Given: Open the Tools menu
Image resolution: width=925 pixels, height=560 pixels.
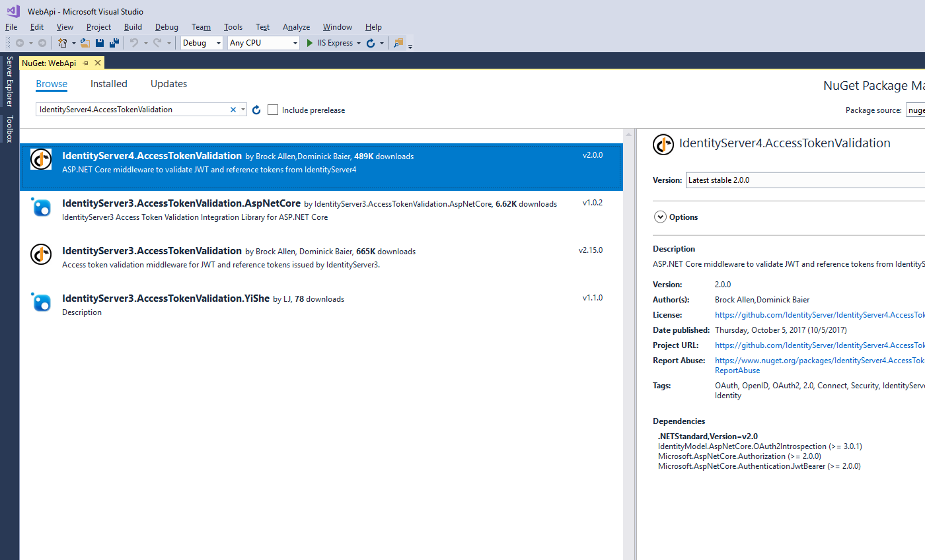Looking at the screenshot, I should click(233, 27).
